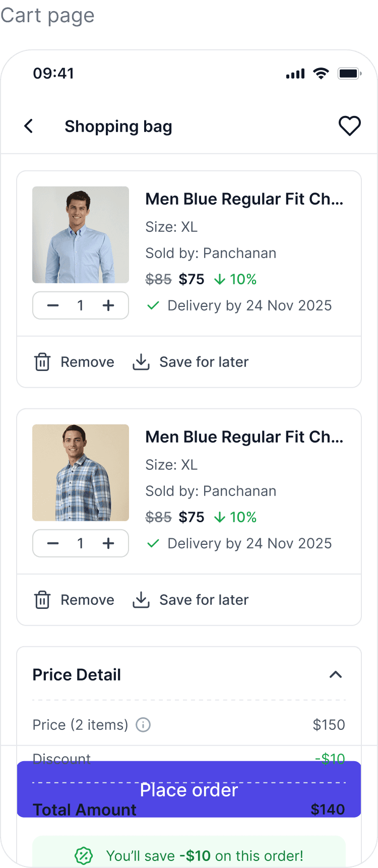Open the light blue shirt product image

[81, 235]
